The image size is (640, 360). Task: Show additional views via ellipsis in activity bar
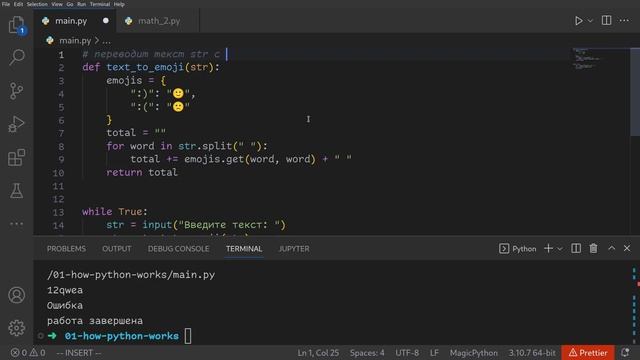(16, 224)
